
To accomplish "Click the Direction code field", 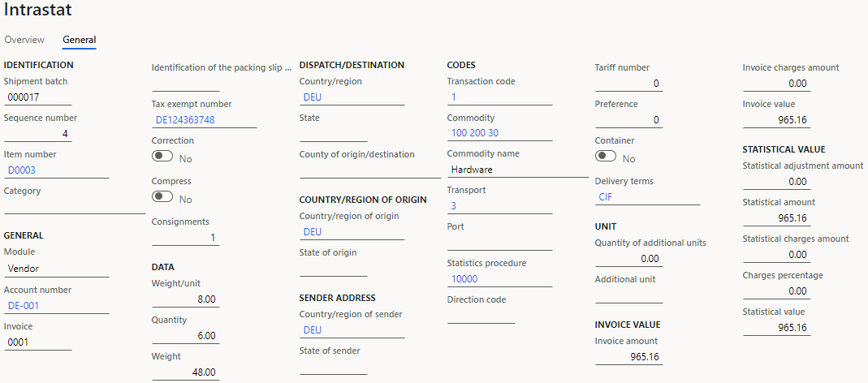I will 481,316.
